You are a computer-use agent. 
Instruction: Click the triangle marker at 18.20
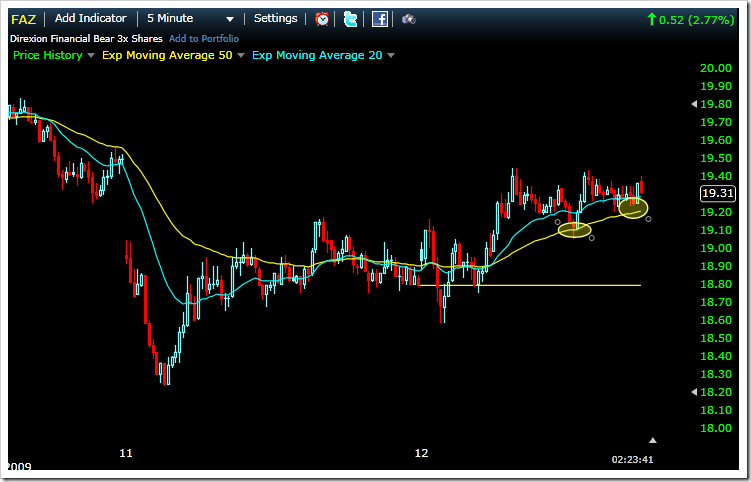coord(694,392)
